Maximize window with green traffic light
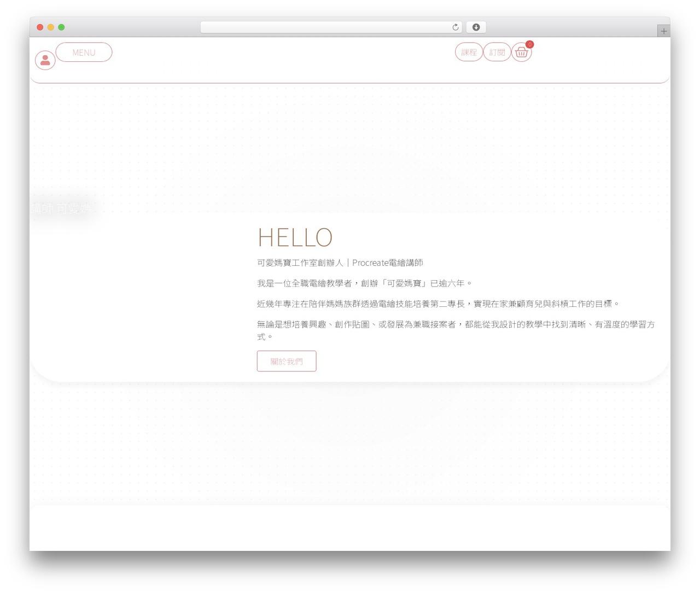Viewport: 700px width, 593px height. 61,27
